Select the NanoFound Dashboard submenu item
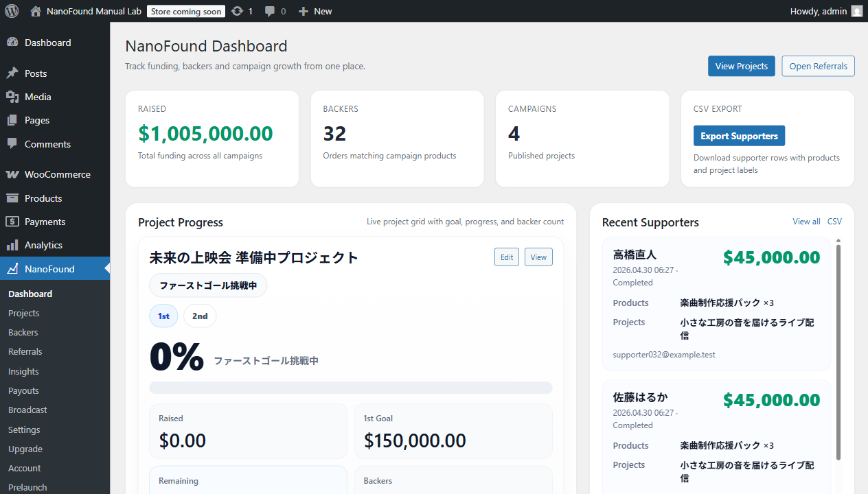Viewport: 868px width, 494px height. (30, 294)
